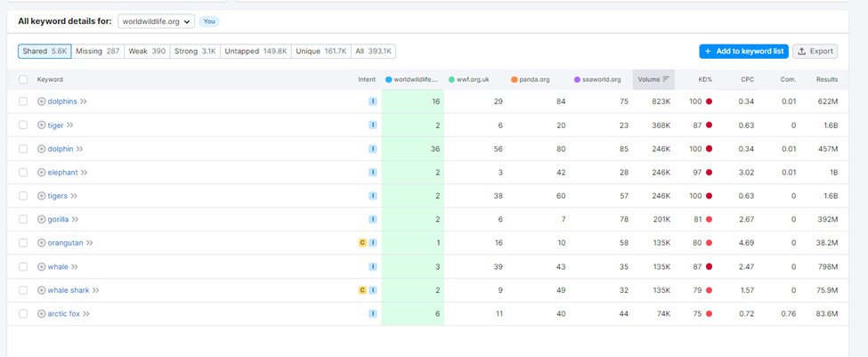Click the Com. column header
Screen dimensions: 868x357
coord(788,80)
